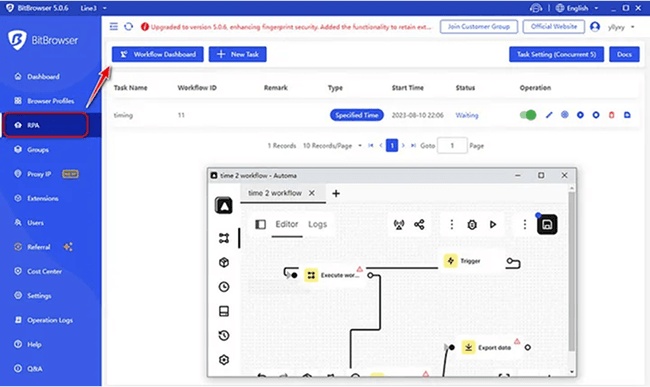
Task: Delete the timing task with red trash icon
Action: click(x=611, y=115)
